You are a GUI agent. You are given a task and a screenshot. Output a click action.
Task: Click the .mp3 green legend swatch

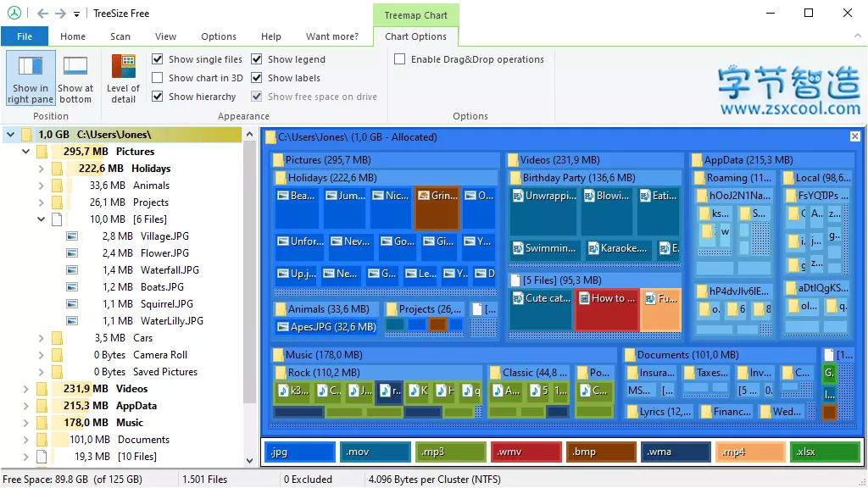pyautogui.click(x=451, y=452)
